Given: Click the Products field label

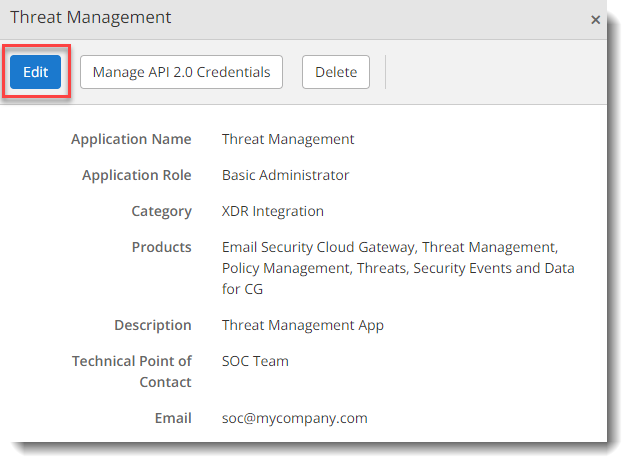Looking at the screenshot, I should click(x=161, y=247).
